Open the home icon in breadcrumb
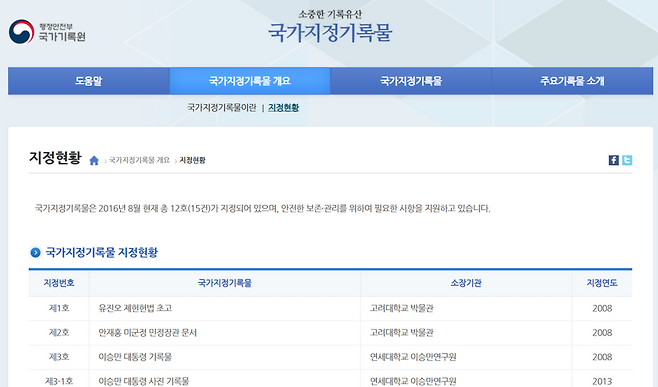 point(94,160)
